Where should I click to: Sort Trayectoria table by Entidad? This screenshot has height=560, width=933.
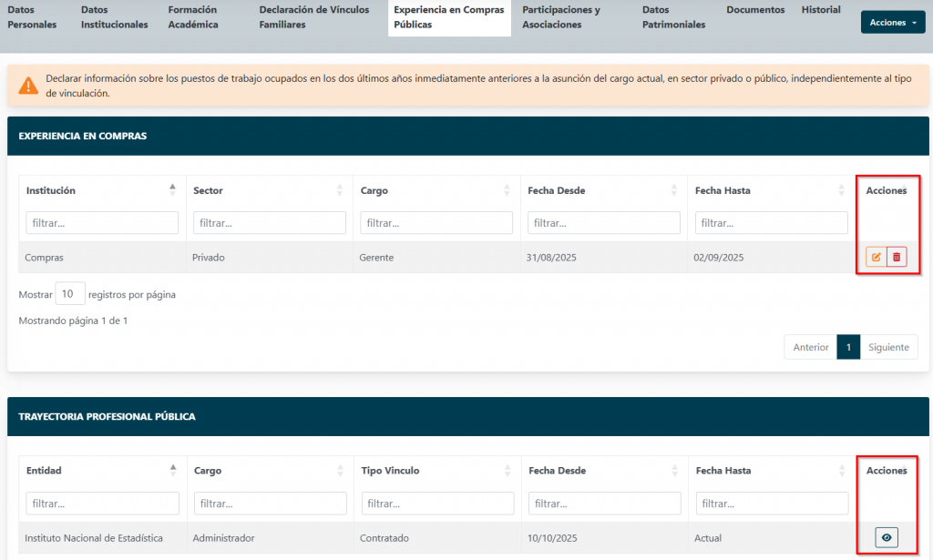point(173,470)
